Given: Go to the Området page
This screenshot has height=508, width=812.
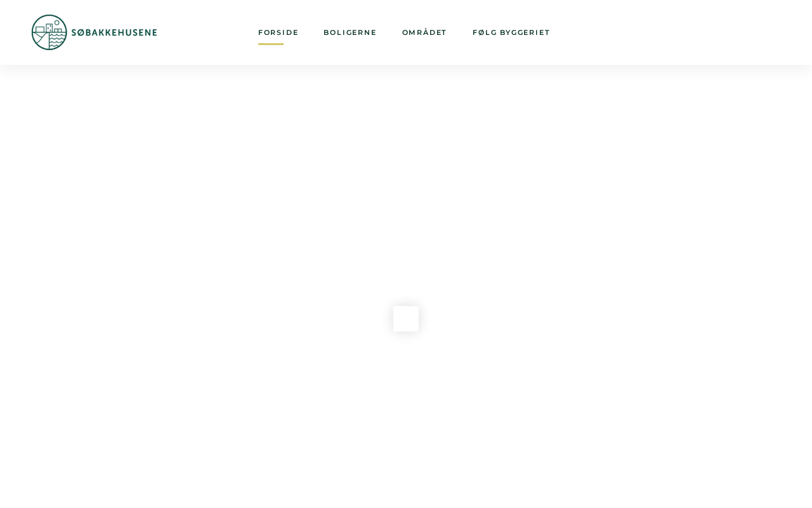Looking at the screenshot, I should [424, 32].
